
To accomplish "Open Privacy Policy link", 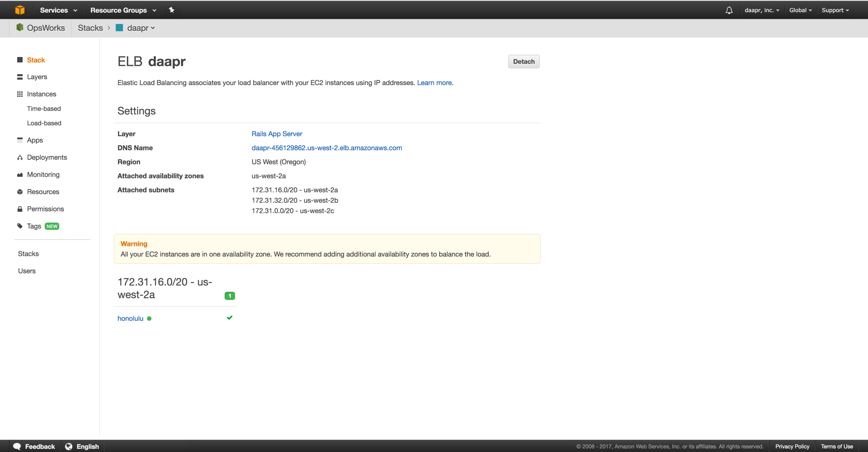I will [x=792, y=446].
